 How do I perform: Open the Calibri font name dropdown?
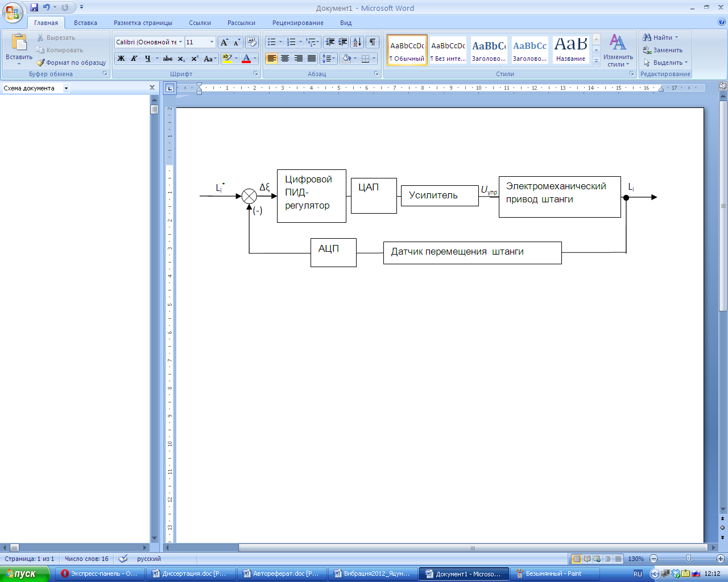pyautogui.click(x=181, y=42)
